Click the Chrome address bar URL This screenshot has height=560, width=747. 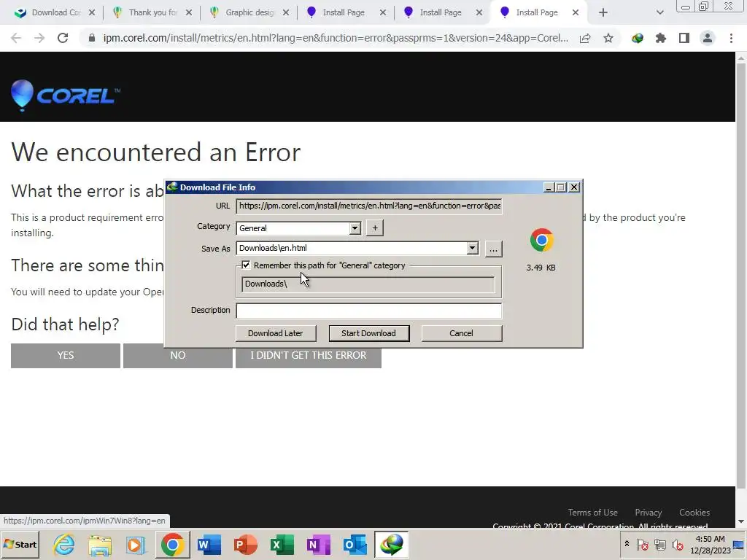(x=336, y=38)
